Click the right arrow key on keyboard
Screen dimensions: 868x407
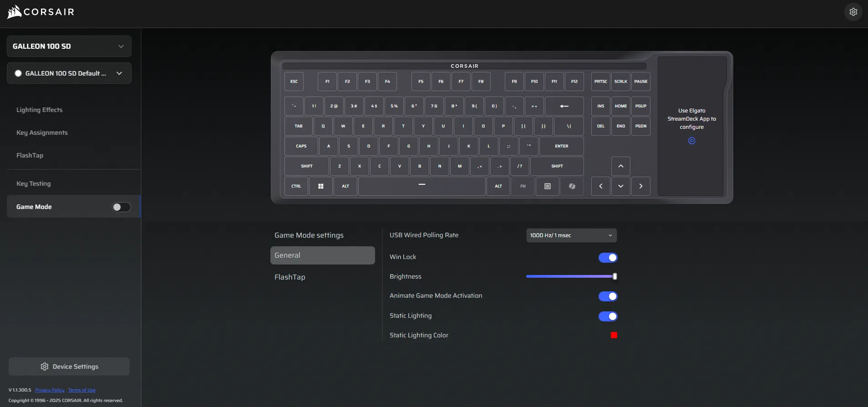[641, 186]
